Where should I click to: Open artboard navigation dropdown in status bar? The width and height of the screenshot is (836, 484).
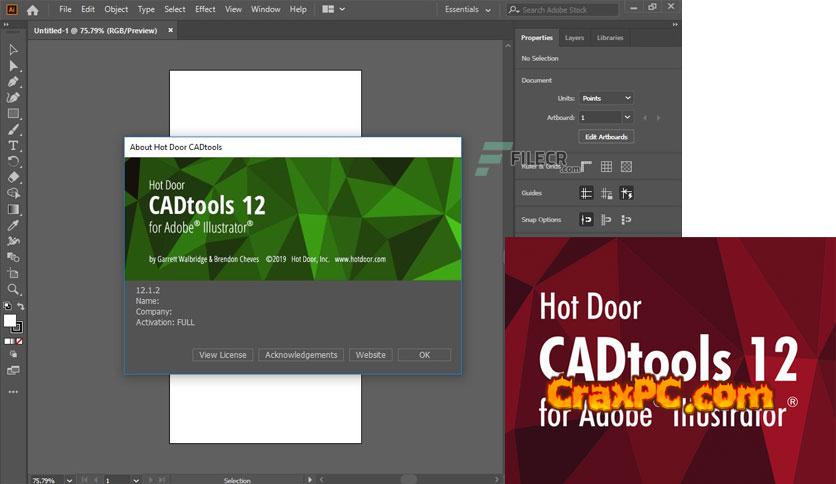[136, 480]
